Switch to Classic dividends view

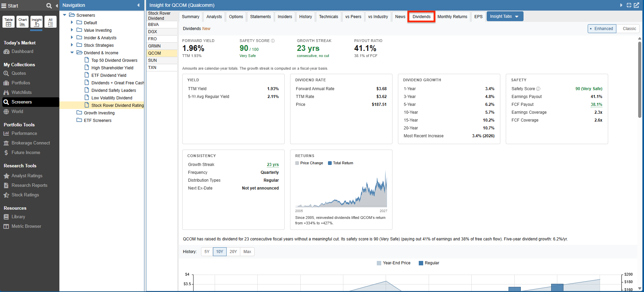(629, 29)
